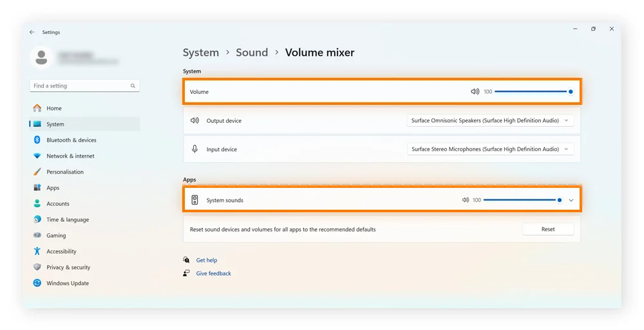
Task: Open the Output device dropdown
Action: (x=490, y=120)
